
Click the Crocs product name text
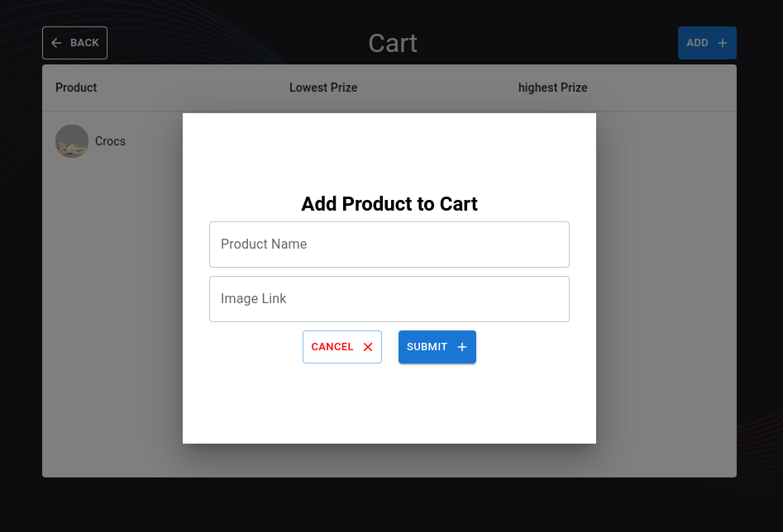point(110,140)
